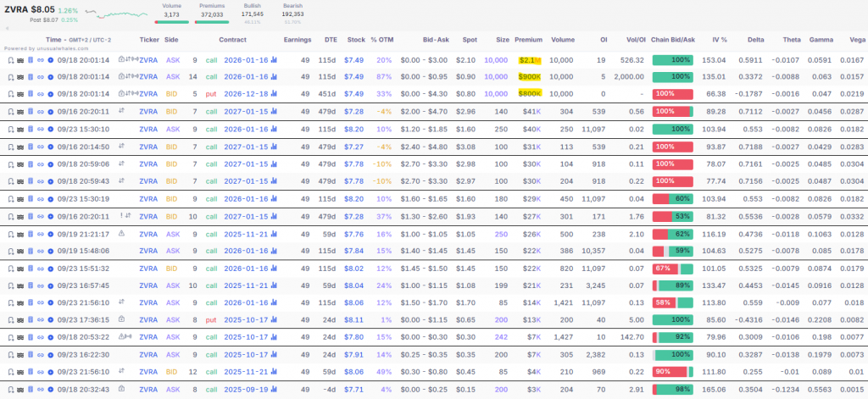
Task: Click the Bearish 192,353 stat
Action: coord(292,14)
